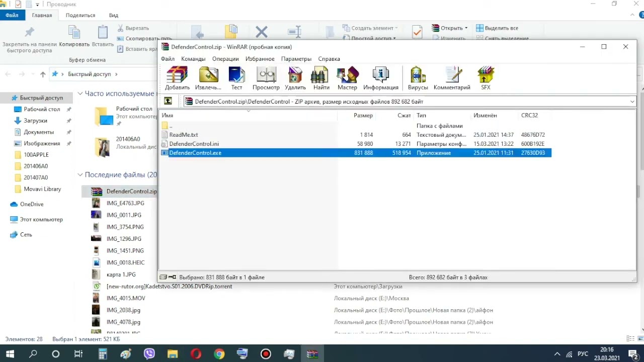
Task: Open Файл tab in Explorer ribbon
Action: (x=12, y=15)
